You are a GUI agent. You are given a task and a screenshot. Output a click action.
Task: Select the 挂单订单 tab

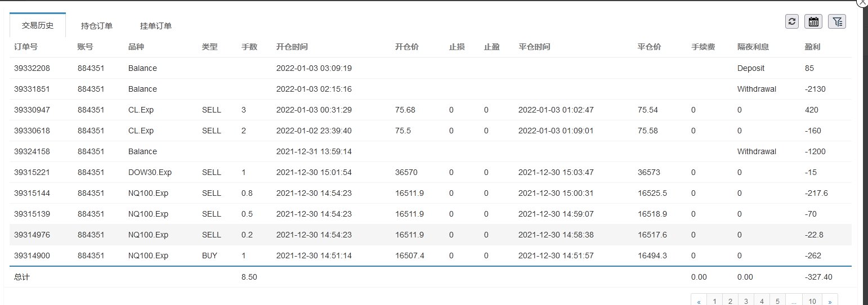[156, 25]
